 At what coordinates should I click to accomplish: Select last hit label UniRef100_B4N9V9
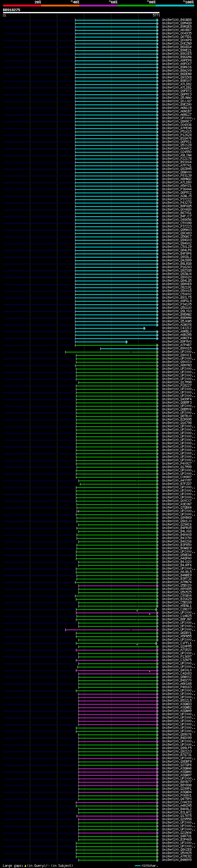[176, 859]
